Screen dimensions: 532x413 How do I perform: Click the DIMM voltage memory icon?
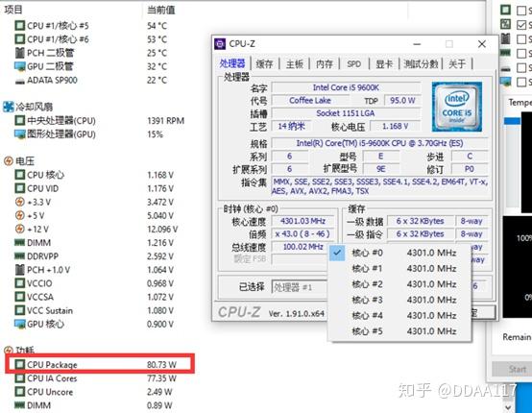20,243
